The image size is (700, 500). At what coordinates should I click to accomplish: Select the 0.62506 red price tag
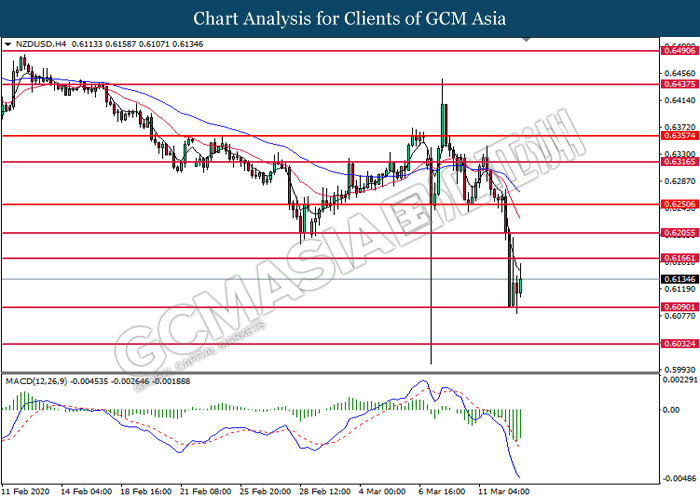pyautogui.click(x=677, y=203)
